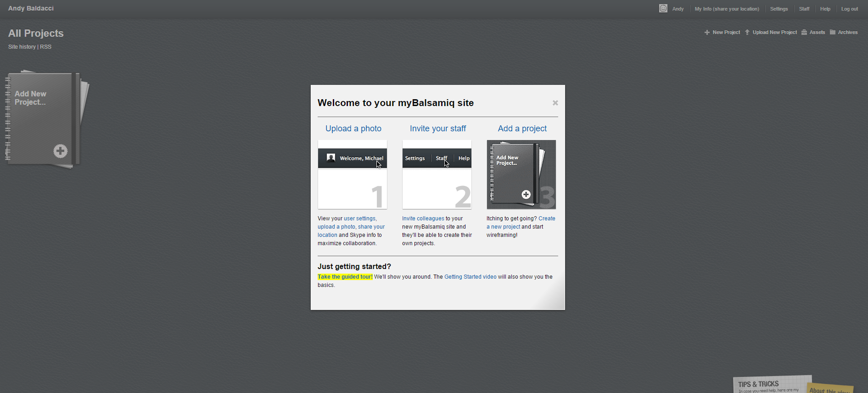Screen dimensions: 868x393
Task: Click the Assets icon in toolbar
Action: point(804,32)
